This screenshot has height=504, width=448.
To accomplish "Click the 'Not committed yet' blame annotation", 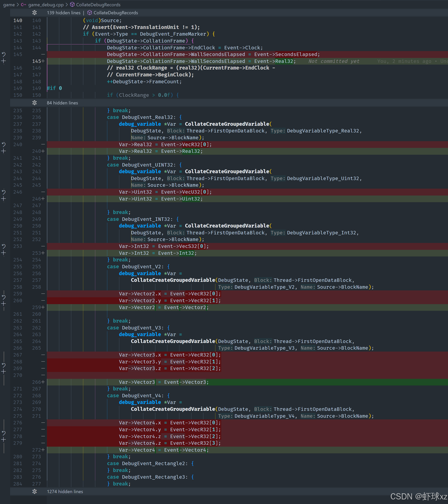I will (334, 61).
